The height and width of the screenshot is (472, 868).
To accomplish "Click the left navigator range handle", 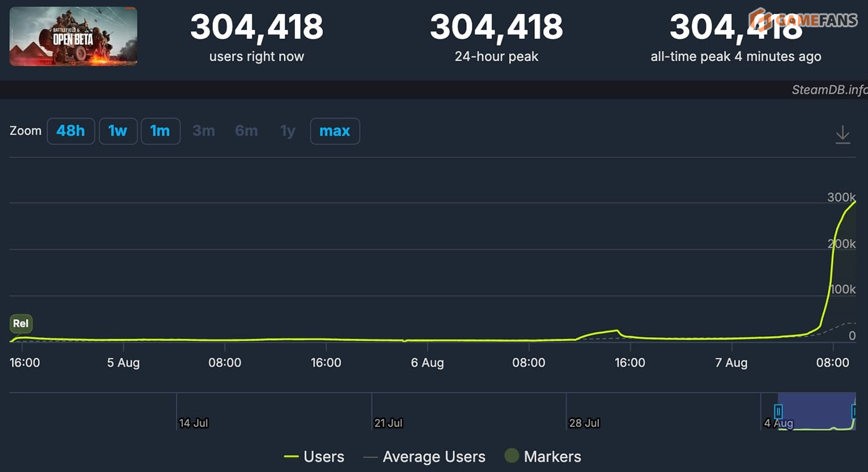I will click(779, 411).
